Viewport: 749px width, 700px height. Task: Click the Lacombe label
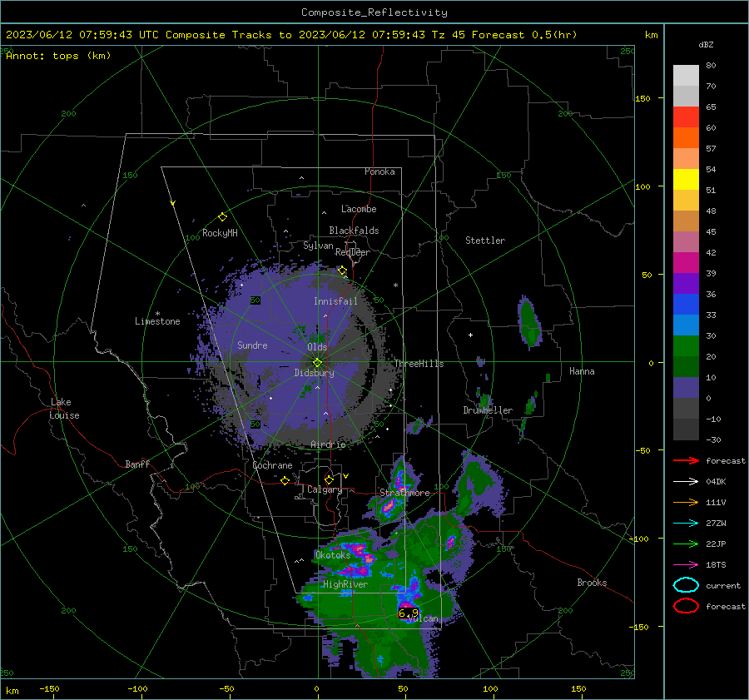point(359,209)
